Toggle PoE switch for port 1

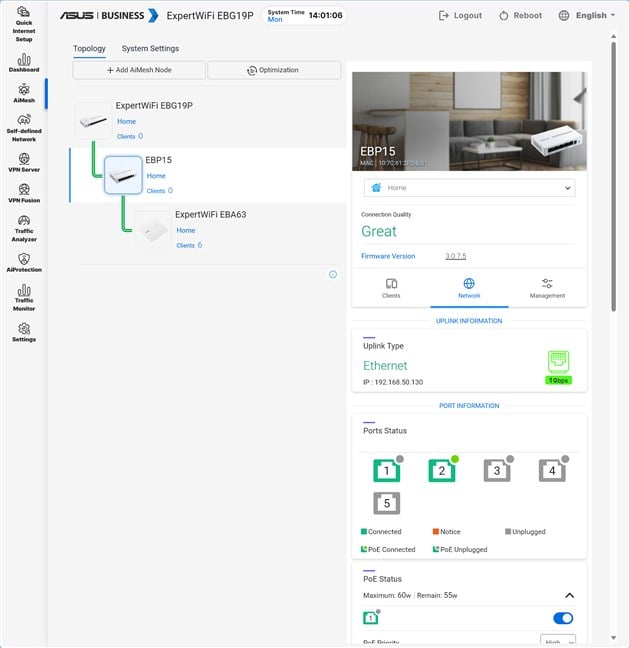click(563, 618)
